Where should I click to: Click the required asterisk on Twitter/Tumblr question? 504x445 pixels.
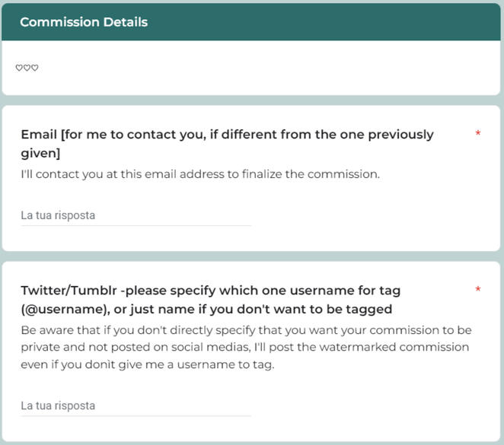(477, 291)
